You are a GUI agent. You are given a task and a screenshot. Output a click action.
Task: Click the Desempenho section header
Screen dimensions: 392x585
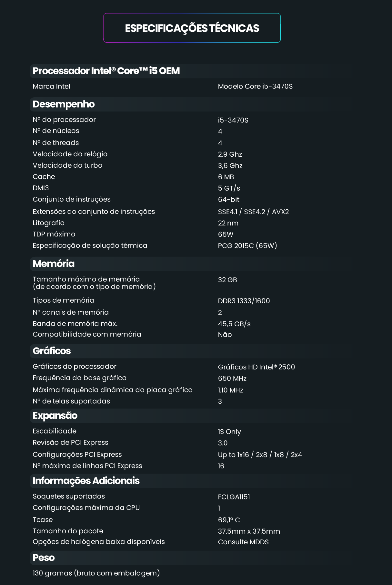[64, 104]
